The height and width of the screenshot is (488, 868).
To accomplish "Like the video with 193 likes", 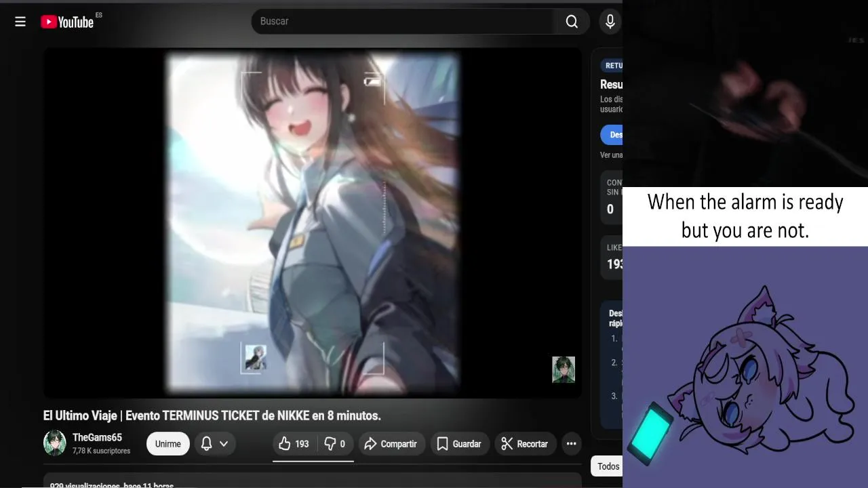I will [x=294, y=444].
